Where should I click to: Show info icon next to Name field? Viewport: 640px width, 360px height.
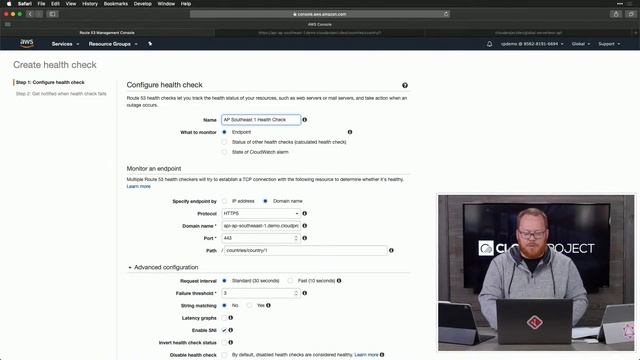(x=304, y=120)
